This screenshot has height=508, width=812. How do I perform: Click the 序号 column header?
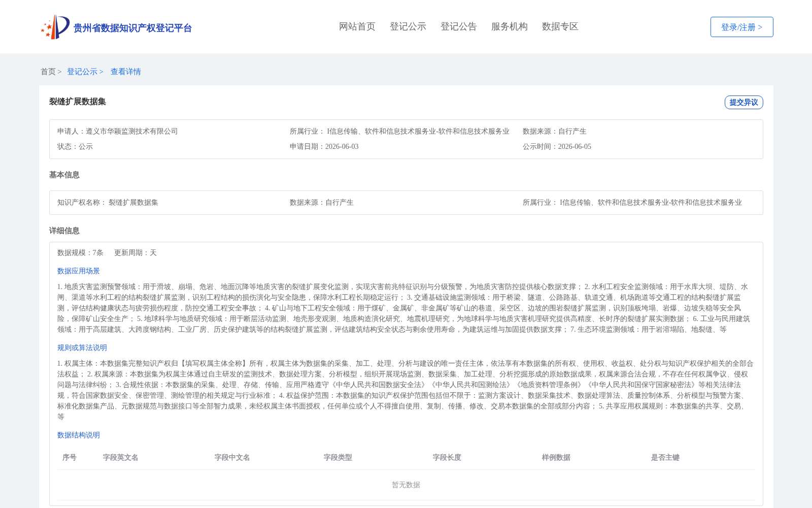click(x=70, y=457)
